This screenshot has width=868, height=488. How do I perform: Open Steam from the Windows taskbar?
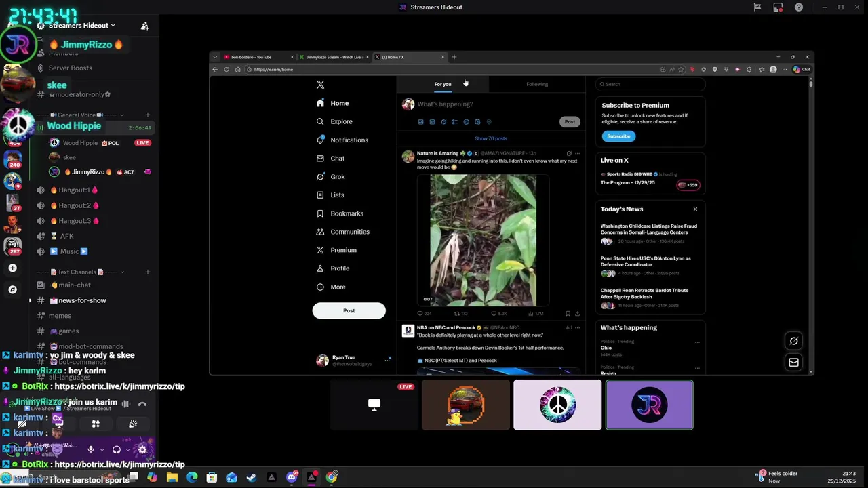pyautogui.click(x=251, y=477)
